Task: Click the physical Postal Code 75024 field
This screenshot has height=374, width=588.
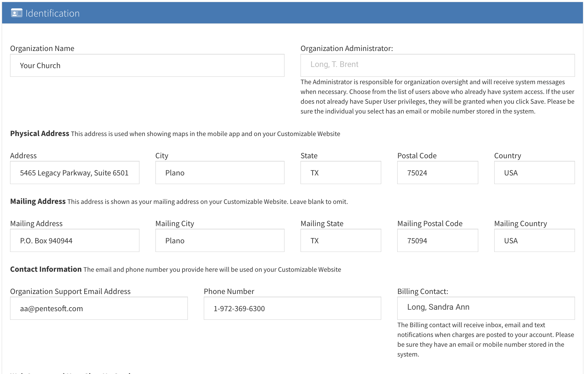Action: click(437, 173)
